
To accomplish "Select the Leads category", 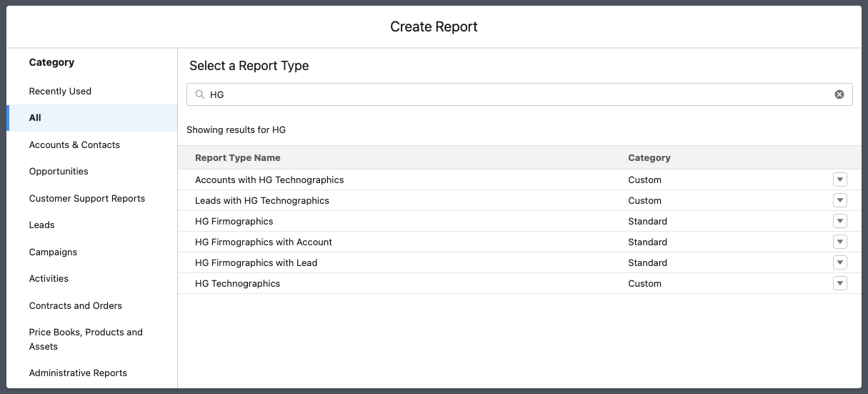I will coord(41,225).
